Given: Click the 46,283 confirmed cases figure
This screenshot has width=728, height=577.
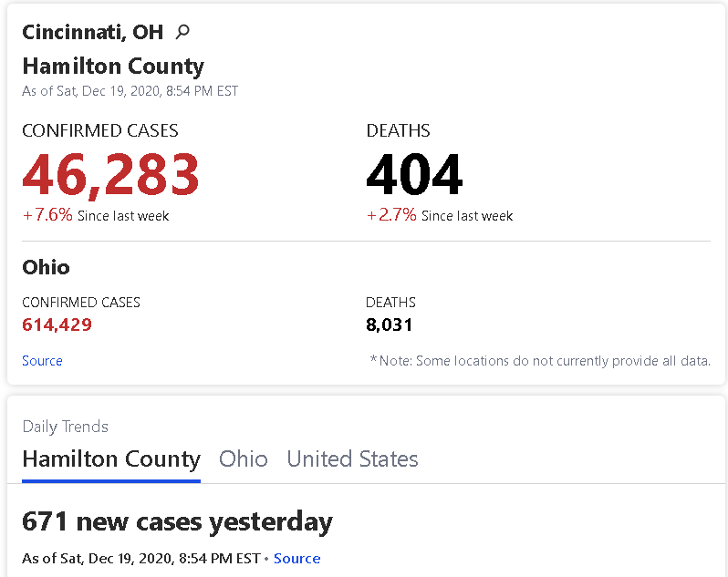Looking at the screenshot, I should click(110, 175).
